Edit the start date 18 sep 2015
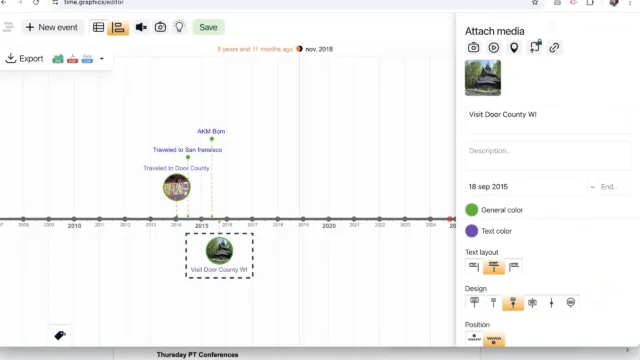Image resolution: width=640 pixels, height=360 pixels. [526, 187]
